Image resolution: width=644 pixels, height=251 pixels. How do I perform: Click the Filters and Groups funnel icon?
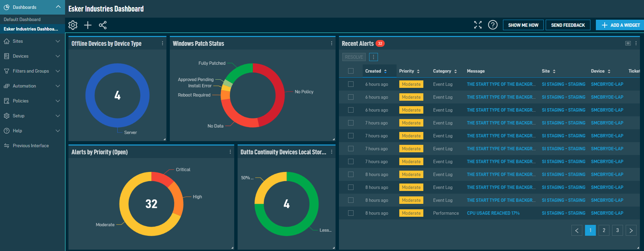[x=6, y=71]
